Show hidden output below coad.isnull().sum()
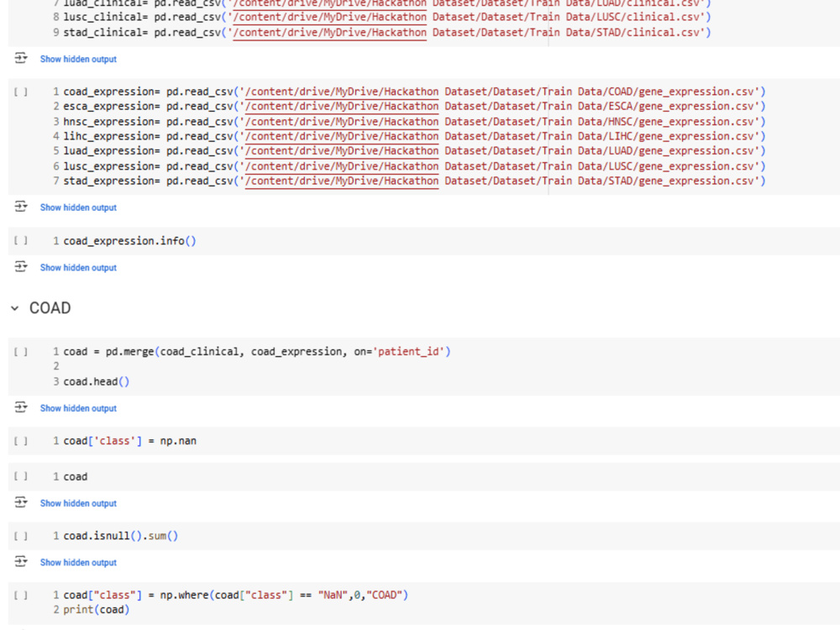The height and width of the screenshot is (630, 840). 78,563
